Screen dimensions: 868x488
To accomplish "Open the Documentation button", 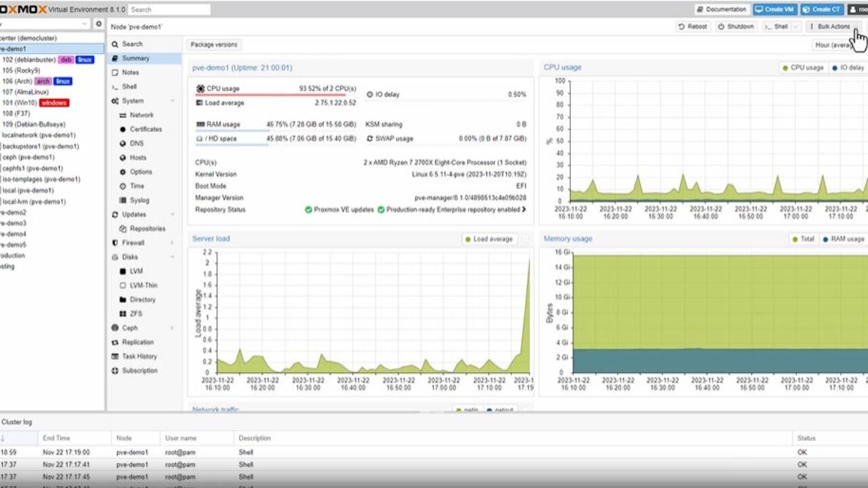I will [x=722, y=9].
